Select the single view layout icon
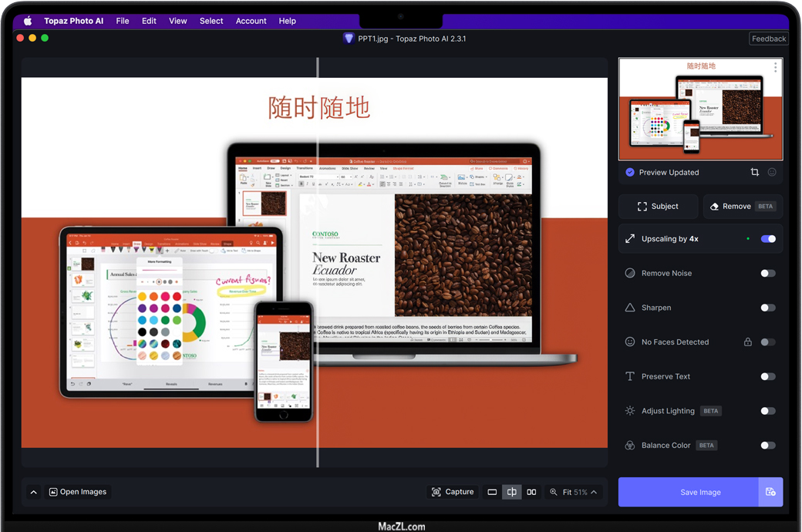802x532 pixels. 492,492
